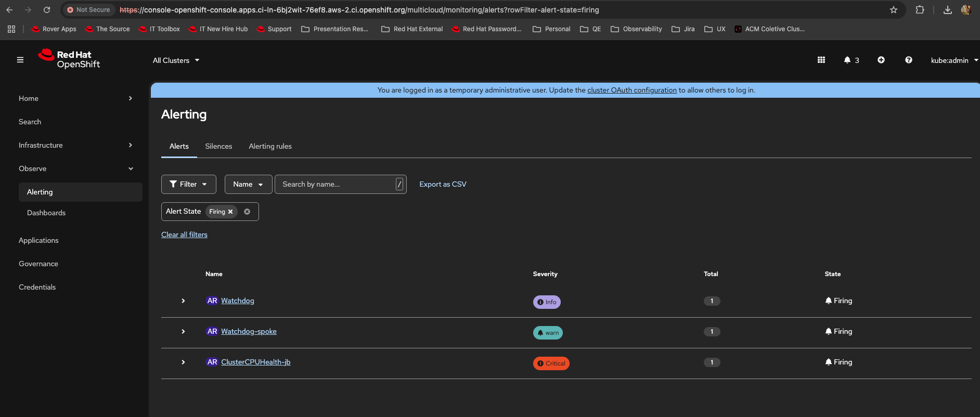The height and width of the screenshot is (417, 980).
Task: Open the Watchdog alert link
Action: 238,301
